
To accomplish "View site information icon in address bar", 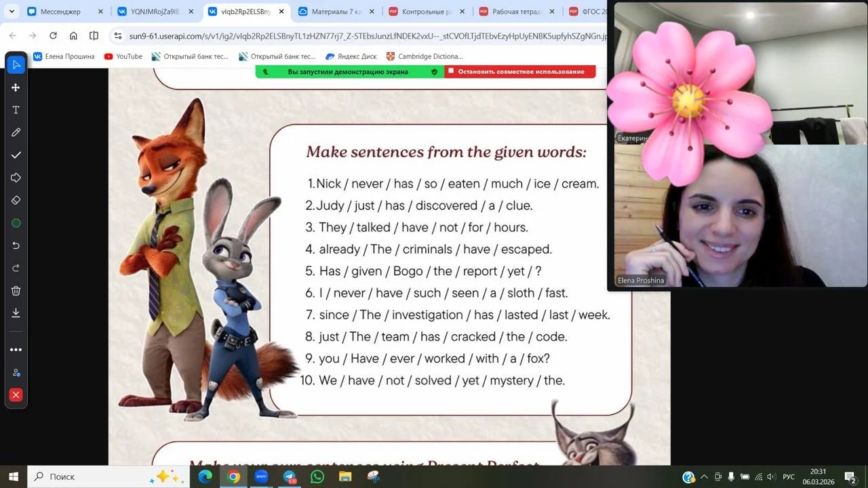I will 117,36.
